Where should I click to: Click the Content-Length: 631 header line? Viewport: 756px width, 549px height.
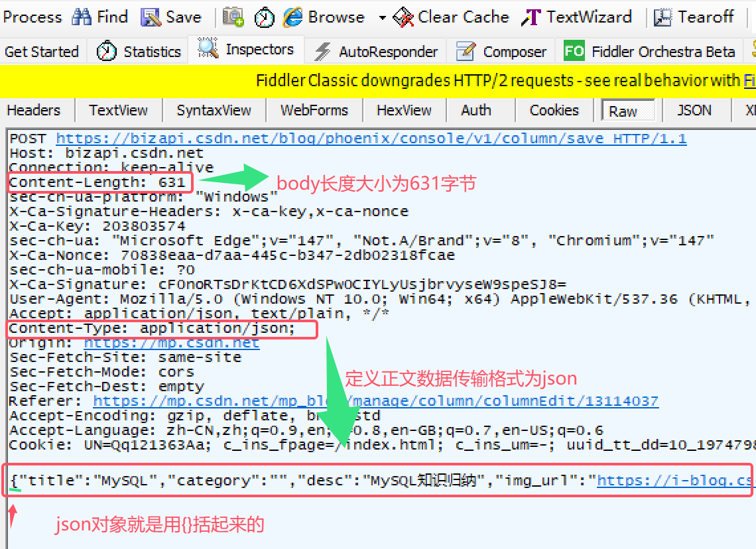pyautogui.click(x=97, y=183)
